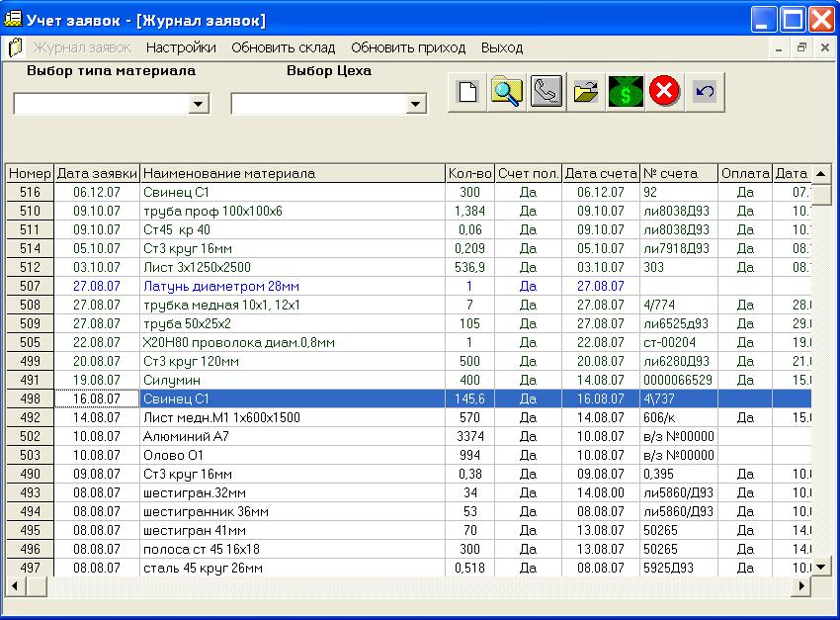Click vertical scrollbar up arrow

(820, 174)
